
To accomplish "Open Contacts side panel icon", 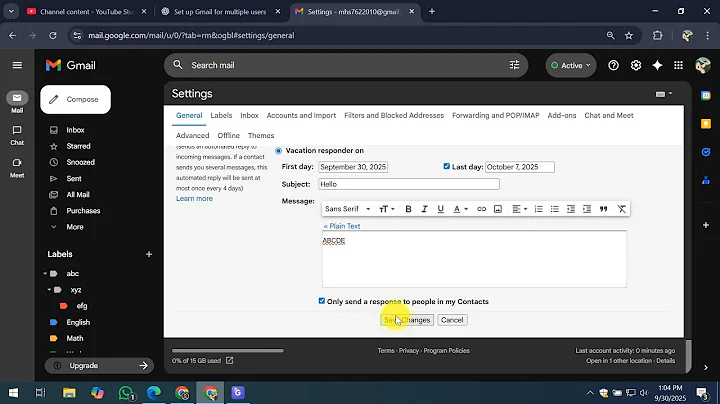I will 706,180.
